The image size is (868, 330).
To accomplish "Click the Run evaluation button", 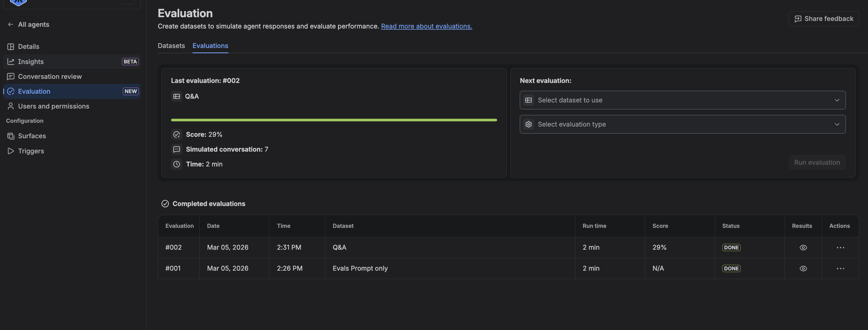I will pos(817,162).
